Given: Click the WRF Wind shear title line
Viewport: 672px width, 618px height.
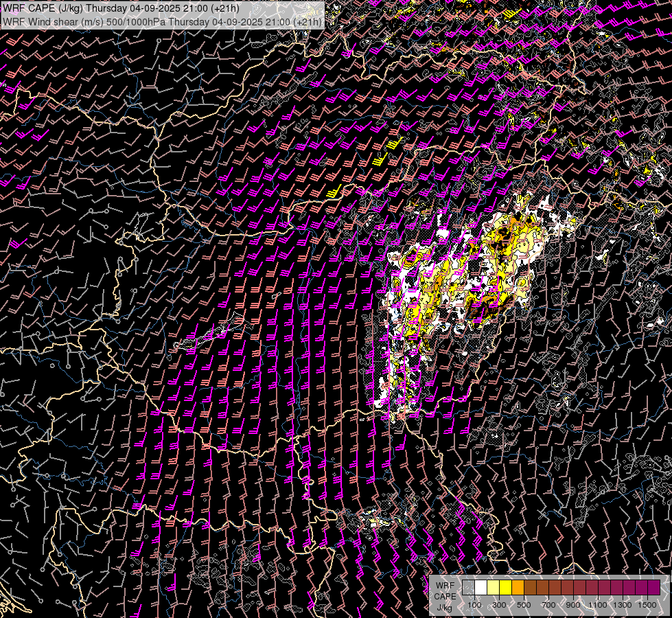Looking at the screenshot, I should [x=163, y=22].
